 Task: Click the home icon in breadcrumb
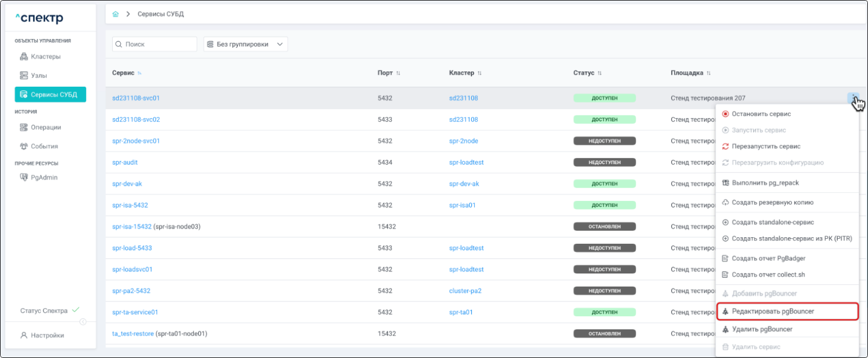point(115,14)
